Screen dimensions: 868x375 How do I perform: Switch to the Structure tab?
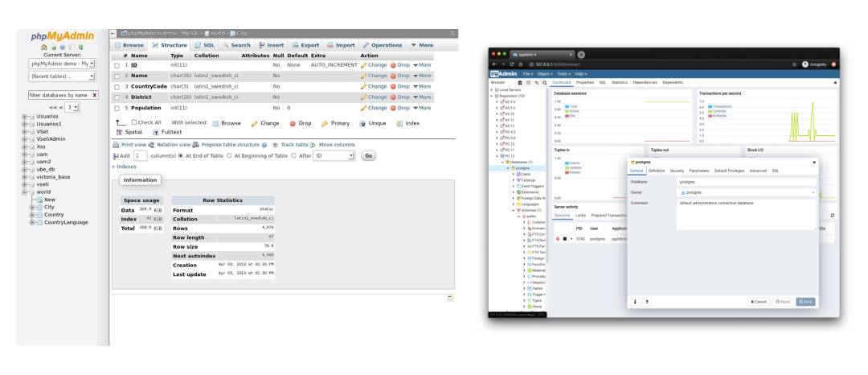(170, 45)
